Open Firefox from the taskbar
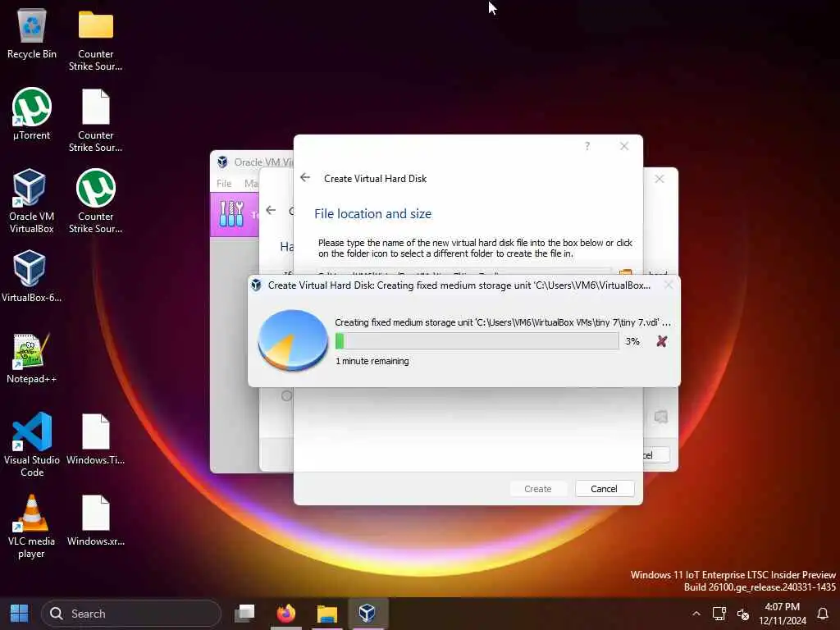Image resolution: width=840 pixels, height=630 pixels. point(286,614)
